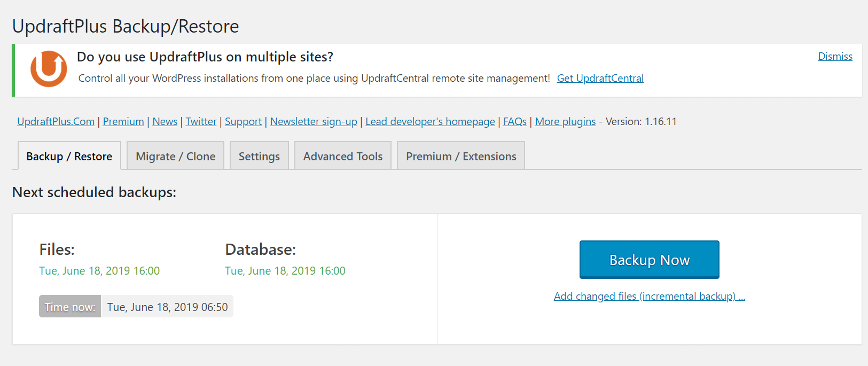Click the Database scheduled date text
This screenshot has height=366, width=868.
click(x=285, y=271)
